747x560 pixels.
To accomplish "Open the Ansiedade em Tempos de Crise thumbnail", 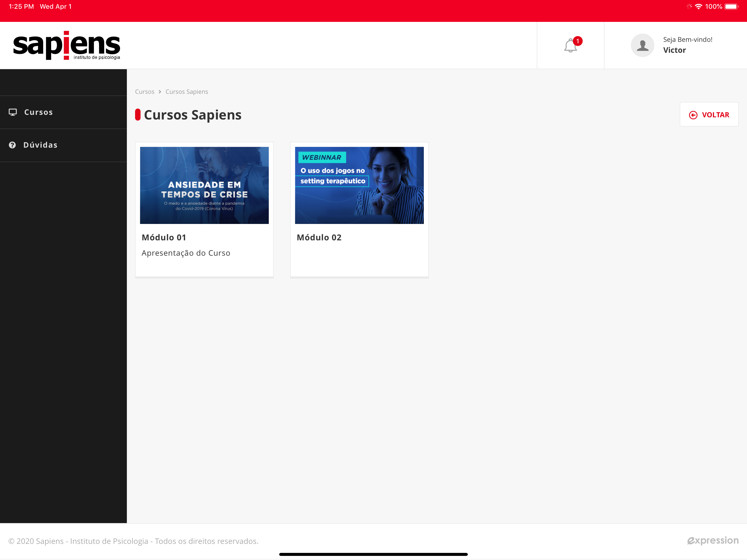I will (204, 185).
